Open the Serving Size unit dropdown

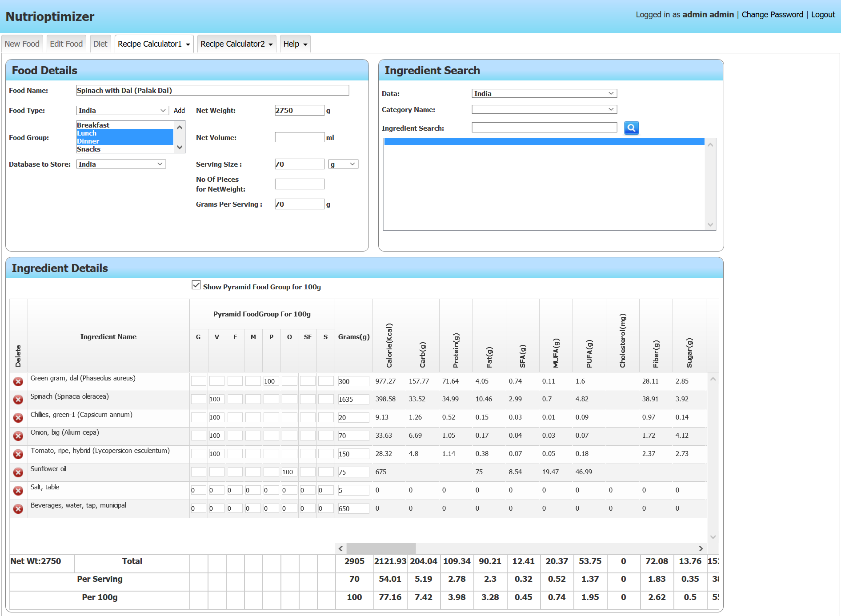[343, 164]
